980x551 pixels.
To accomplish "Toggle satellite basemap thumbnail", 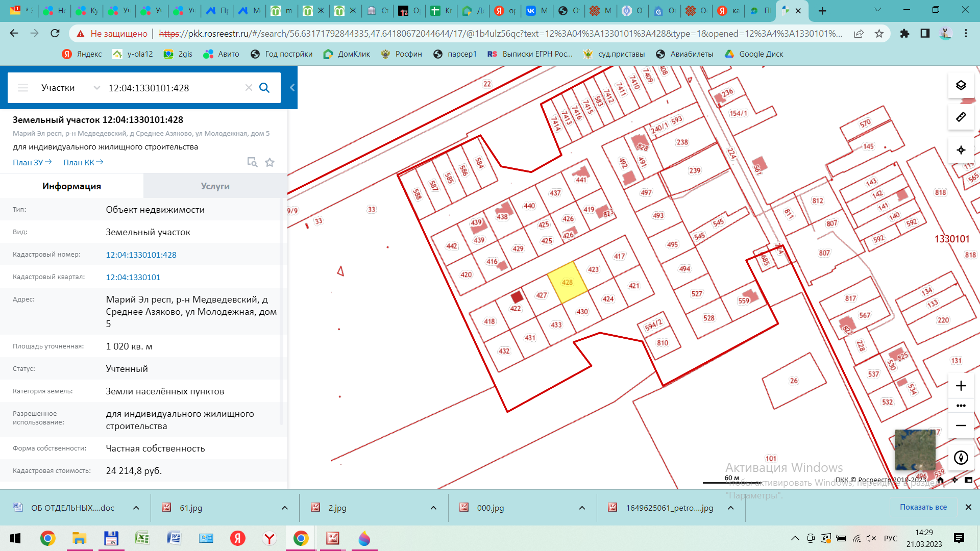I will pyautogui.click(x=915, y=450).
